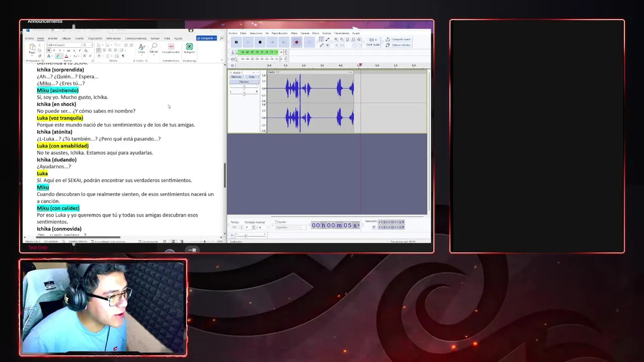Open the Estilos gallery in Word
644x362 pixels.
(x=141, y=48)
